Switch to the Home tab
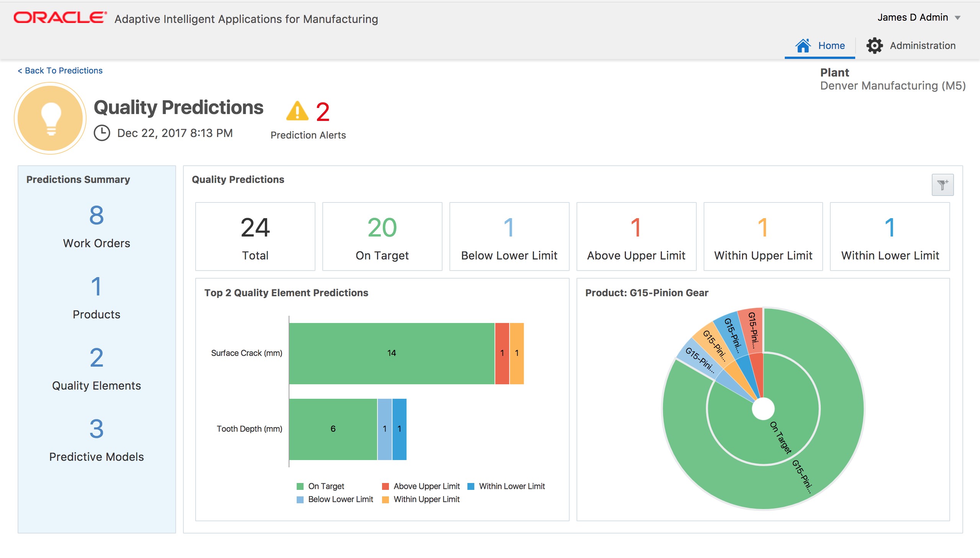This screenshot has width=980, height=558. [820, 45]
